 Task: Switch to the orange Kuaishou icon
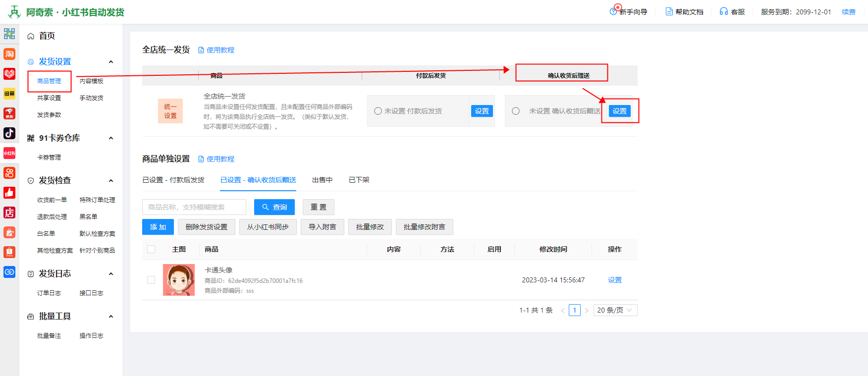pyautogui.click(x=9, y=173)
